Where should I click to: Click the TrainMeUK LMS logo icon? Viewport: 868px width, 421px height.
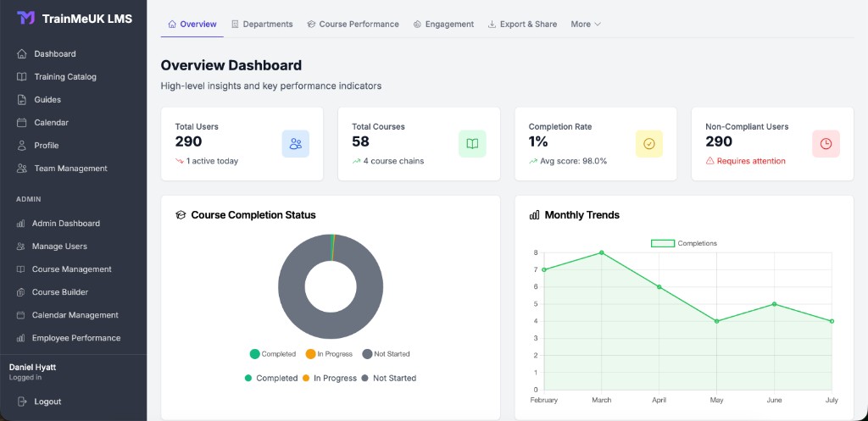(x=26, y=19)
